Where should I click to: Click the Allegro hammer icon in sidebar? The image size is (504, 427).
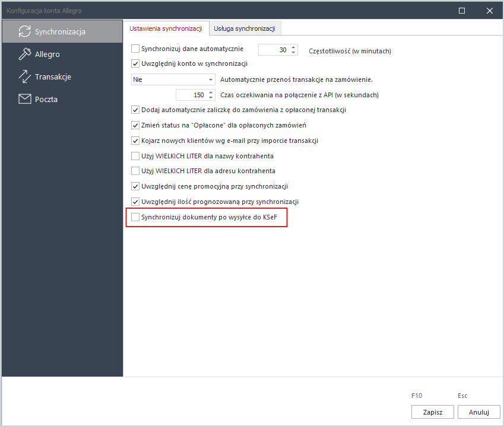coord(24,54)
